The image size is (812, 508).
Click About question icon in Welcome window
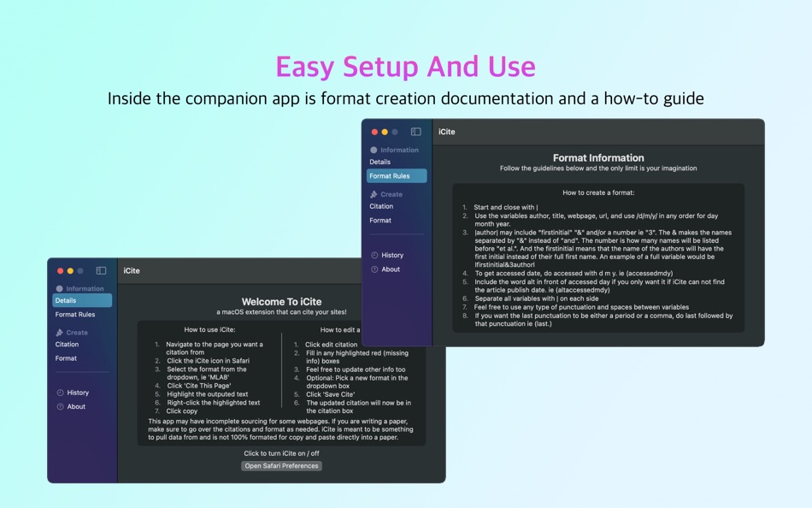tap(60, 406)
